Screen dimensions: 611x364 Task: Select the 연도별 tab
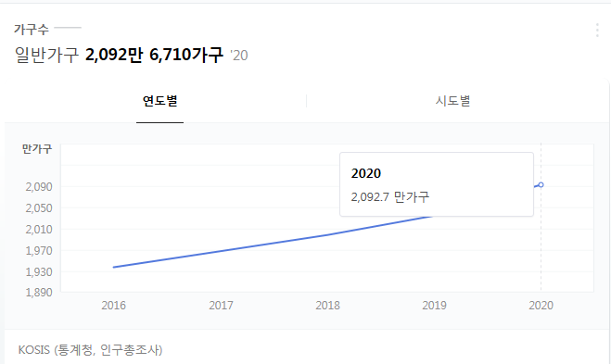click(x=159, y=101)
